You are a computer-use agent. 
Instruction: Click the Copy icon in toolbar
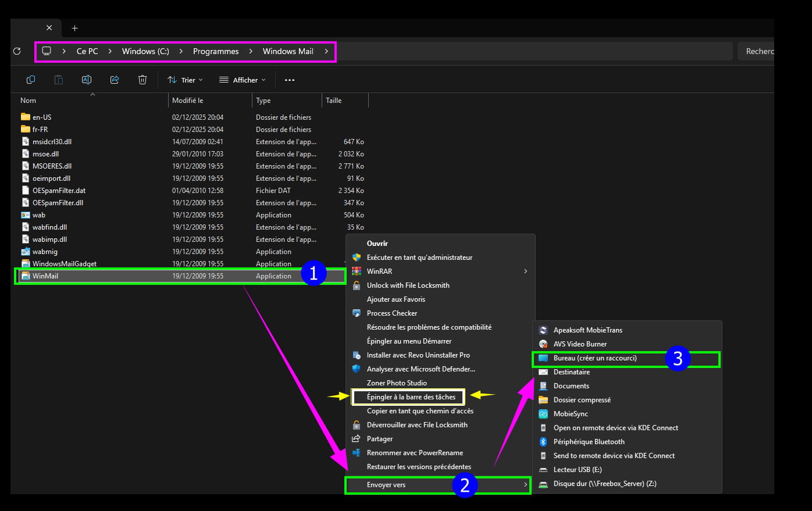click(31, 80)
